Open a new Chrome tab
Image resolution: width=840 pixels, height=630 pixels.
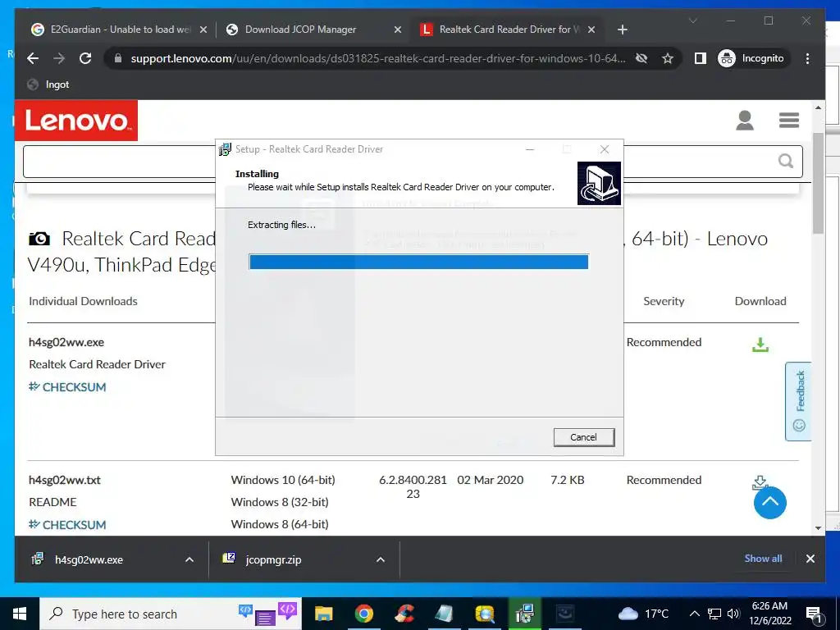coord(622,30)
